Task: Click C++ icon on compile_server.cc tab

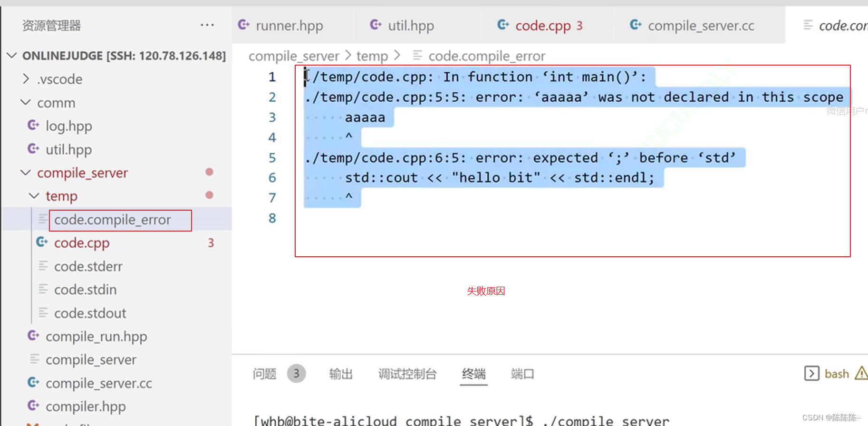Action: tap(636, 25)
